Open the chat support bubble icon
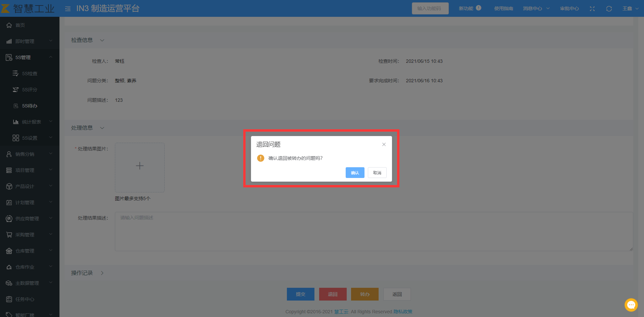Viewport: 644px width, 317px height. point(631,305)
